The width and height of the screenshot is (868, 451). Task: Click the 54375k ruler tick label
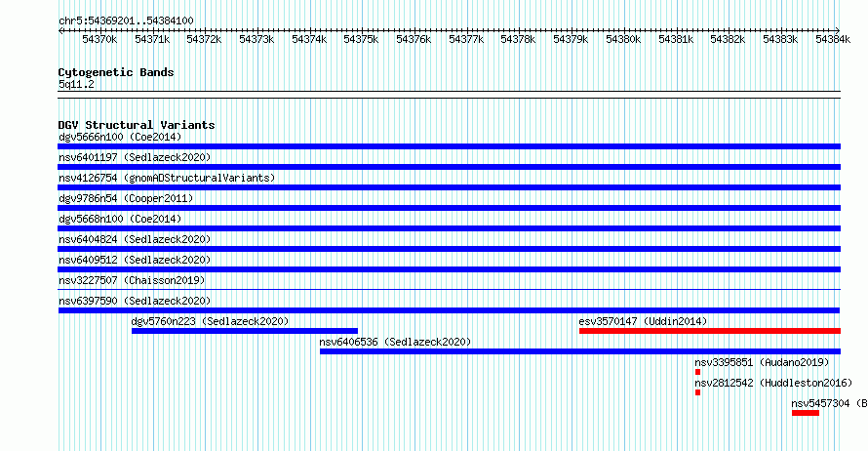[x=362, y=39]
